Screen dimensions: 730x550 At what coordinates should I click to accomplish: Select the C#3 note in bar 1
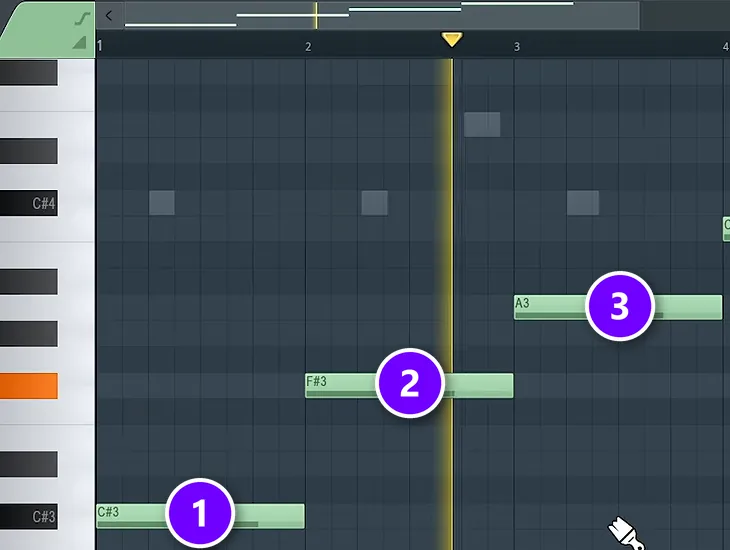tap(200, 516)
